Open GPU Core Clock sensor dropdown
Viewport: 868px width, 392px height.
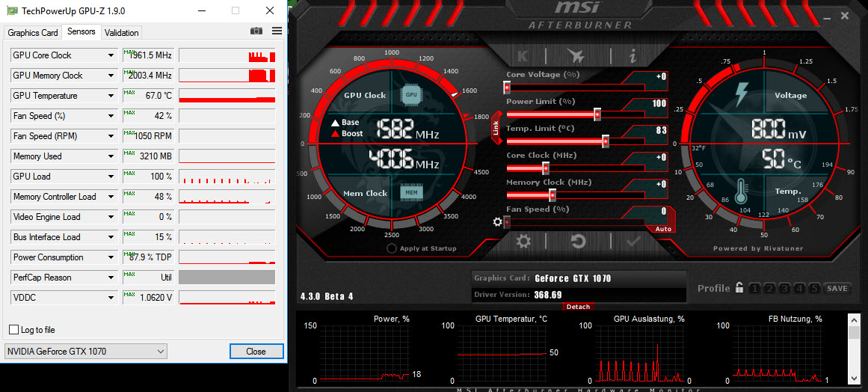click(x=111, y=55)
